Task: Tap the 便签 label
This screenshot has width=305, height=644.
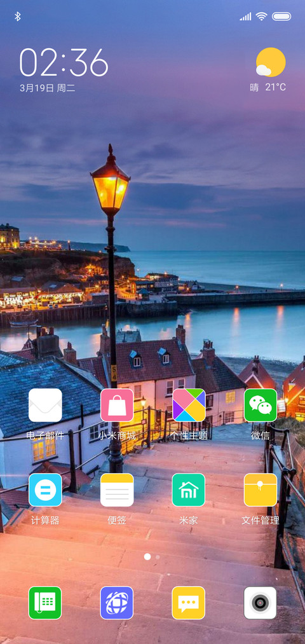Action: pyautogui.click(x=117, y=521)
